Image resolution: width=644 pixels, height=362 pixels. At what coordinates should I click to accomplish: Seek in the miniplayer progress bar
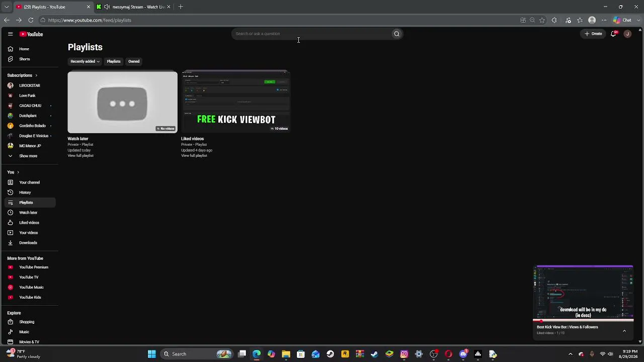coord(583,320)
